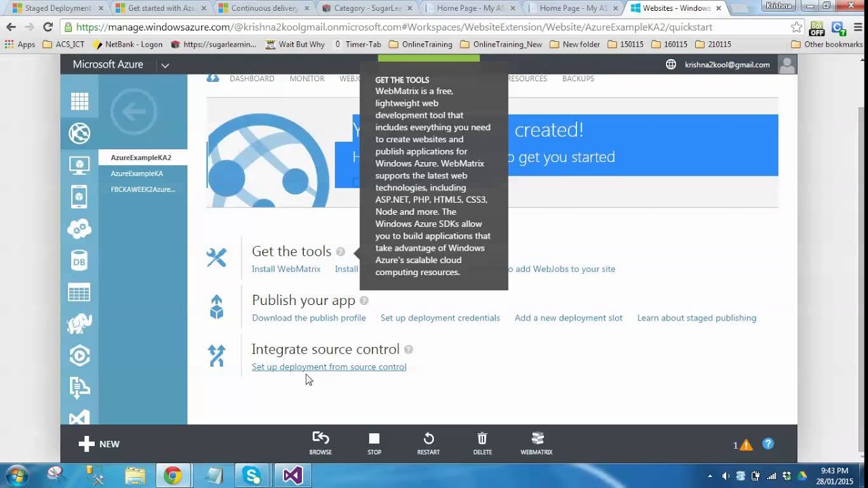This screenshot has height=488, width=868.
Task: Switch to Continuous delivery browser tab
Action: 265,8
